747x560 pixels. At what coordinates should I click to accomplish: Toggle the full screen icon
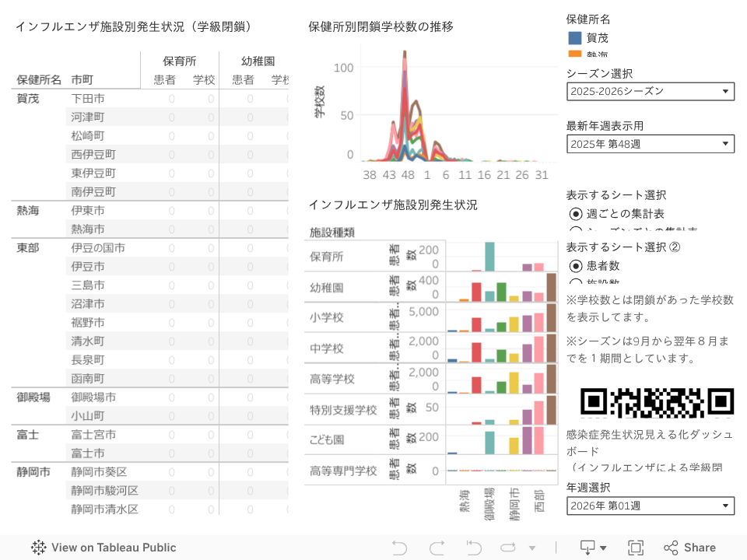tap(636, 548)
